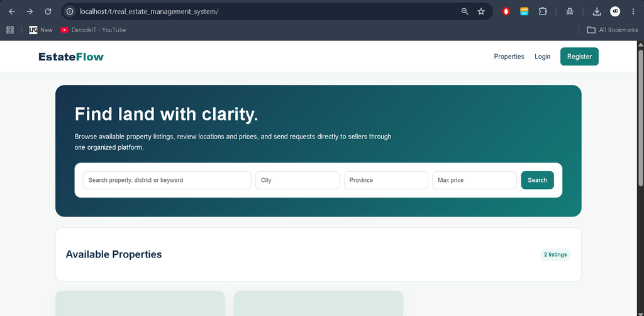
Task: Open the DecodeIT - YouTube bookmark
Action: 93,30
